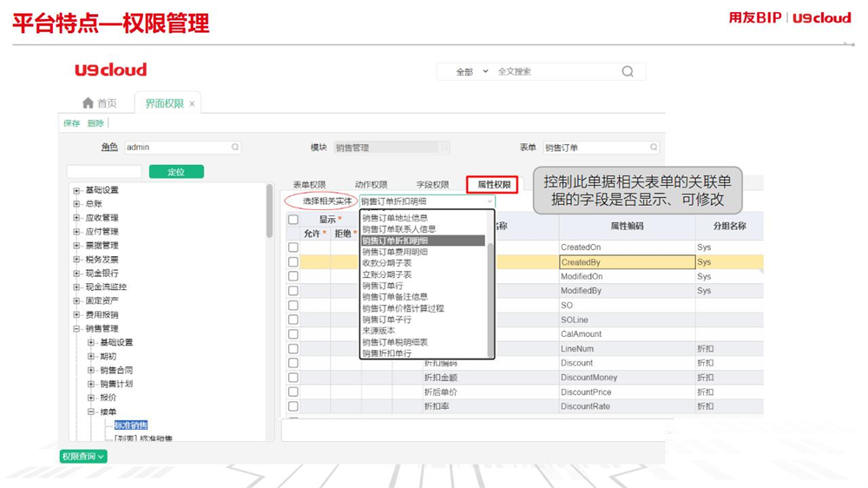The width and height of the screenshot is (868, 488).
Task: Click the dropdown list vertical scrollbar
Action: point(490,299)
